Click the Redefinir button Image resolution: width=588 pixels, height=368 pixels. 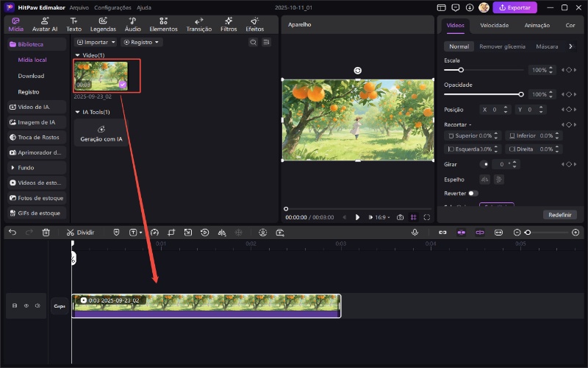559,215
